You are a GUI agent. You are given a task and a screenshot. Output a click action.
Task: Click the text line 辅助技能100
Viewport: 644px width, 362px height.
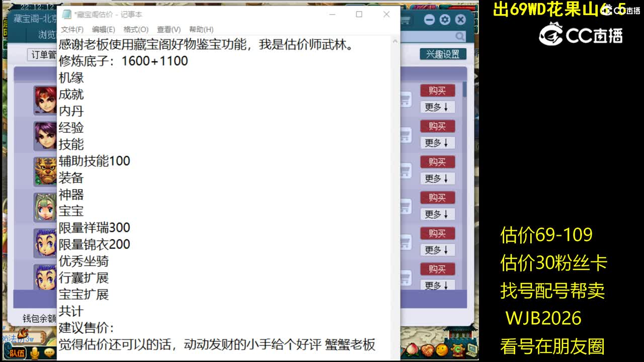point(95,161)
